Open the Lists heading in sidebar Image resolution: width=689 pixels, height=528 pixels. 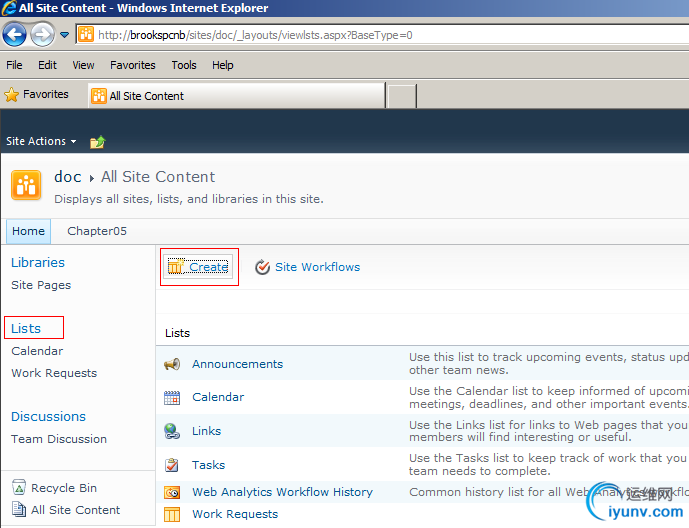(x=26, y=328)
